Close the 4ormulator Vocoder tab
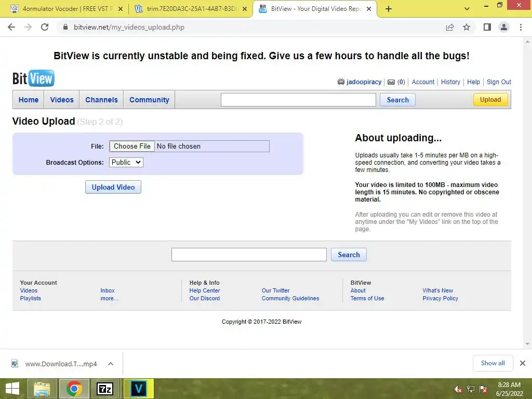 click(x=121, y=9)
